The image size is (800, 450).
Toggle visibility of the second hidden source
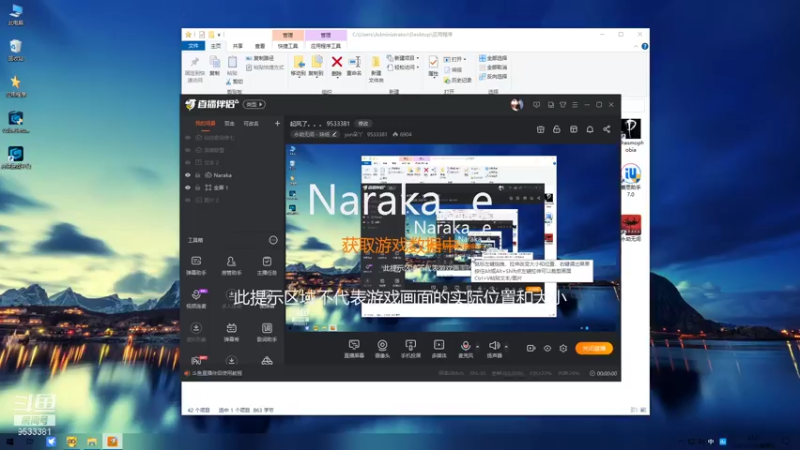tap(188, 151)
